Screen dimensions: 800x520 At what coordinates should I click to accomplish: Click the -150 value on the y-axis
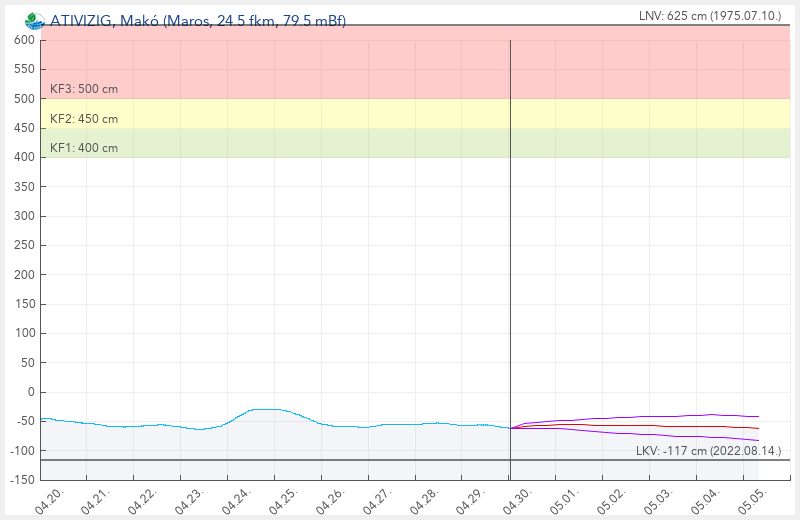21,480
